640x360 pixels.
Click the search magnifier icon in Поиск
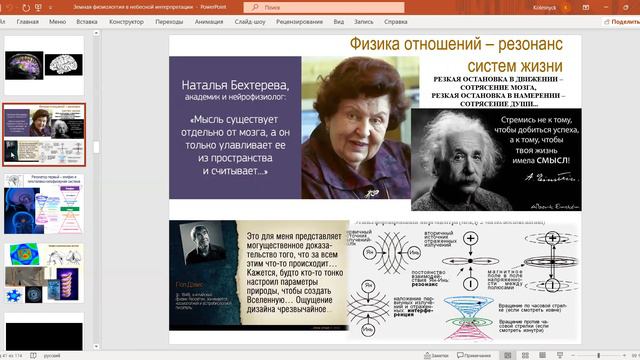pos(256,7)
